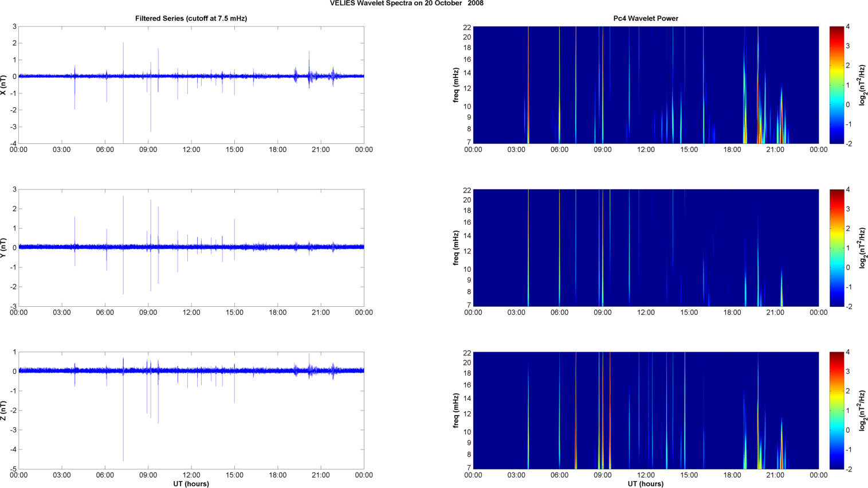
Task: Select freq (mHz) label of bottom spectrogram
Action: (x=456, y=411)
